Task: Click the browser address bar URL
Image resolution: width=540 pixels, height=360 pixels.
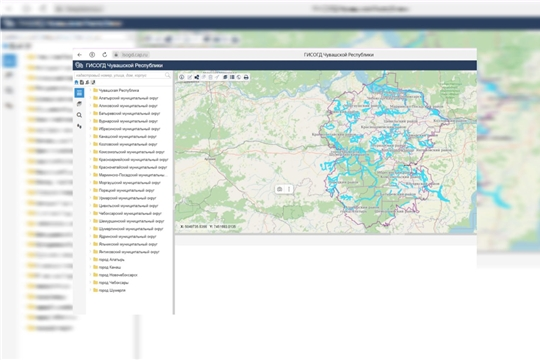Action: point(135,55)
